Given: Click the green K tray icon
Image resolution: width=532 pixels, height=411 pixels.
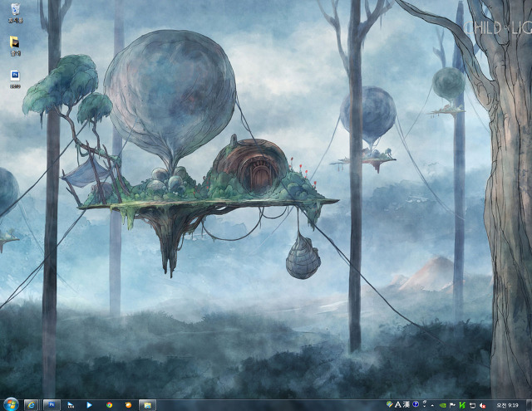Looking at the screenshot, I should point(462,405).
